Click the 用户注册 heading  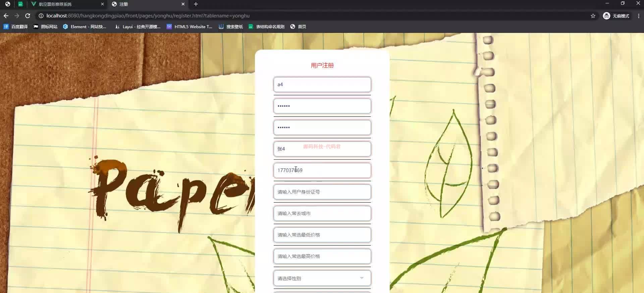coord(322,65)
